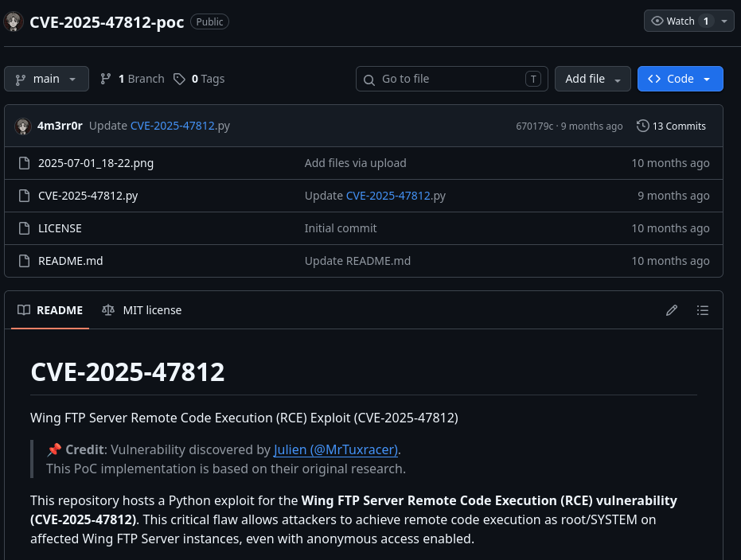The height and width of the screenshot is (560, 741).
Task: Switch to the MIT license tab
Action: tap(142, 310)
